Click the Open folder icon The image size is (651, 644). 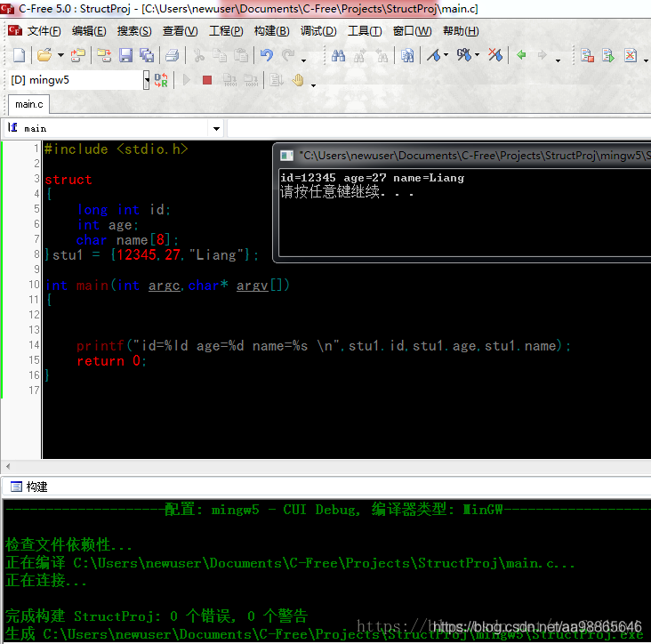44,55
